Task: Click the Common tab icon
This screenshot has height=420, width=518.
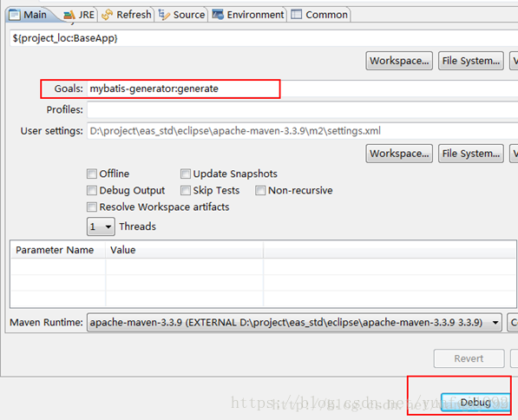Action: point(297,15)
